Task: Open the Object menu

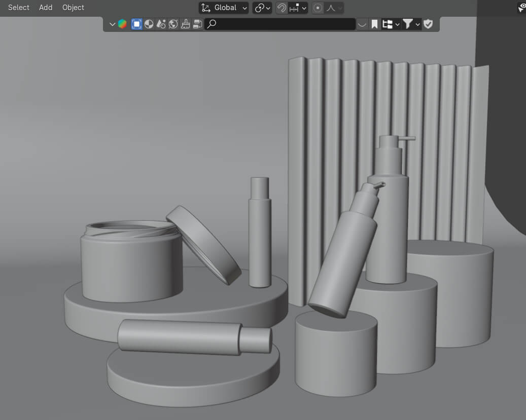Action: coord(73,8)
